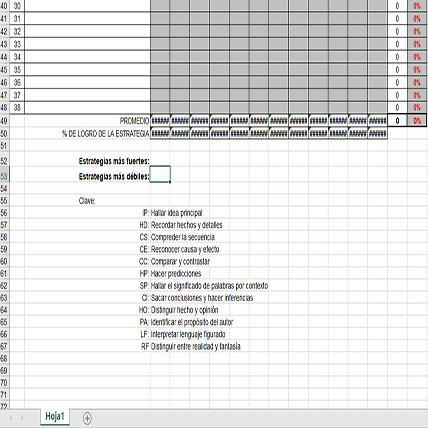Click the 0 total cell in PROMEDIO row
Screen dimensions: 428x428
pos(397,121)
